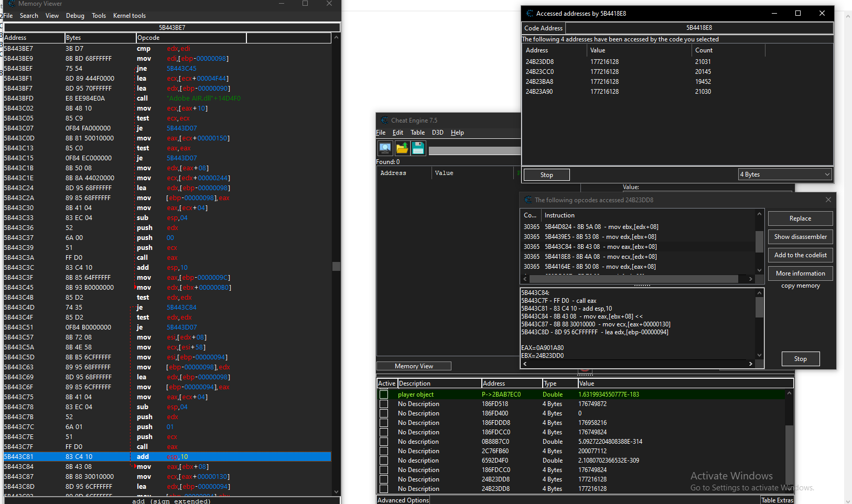Click Stop in the Accessed addresses window
This screenshot has width=852, height=504.
click(x=547, y=175)
